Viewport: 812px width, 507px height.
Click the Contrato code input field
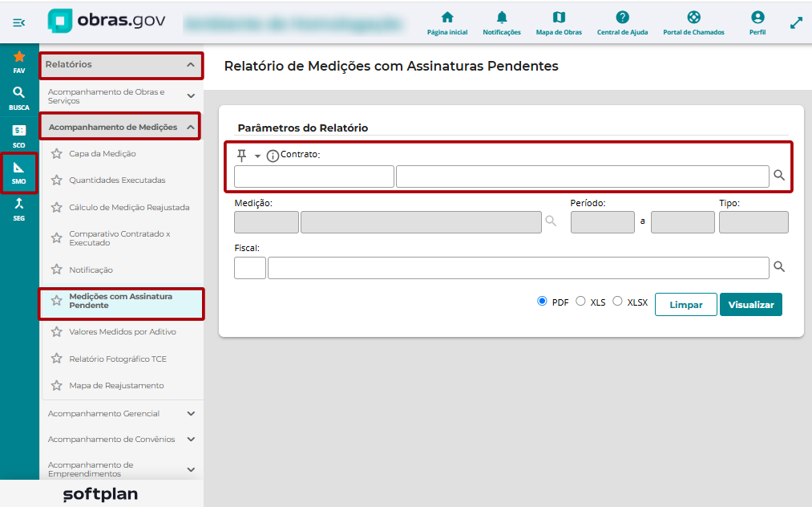point(314,176)
